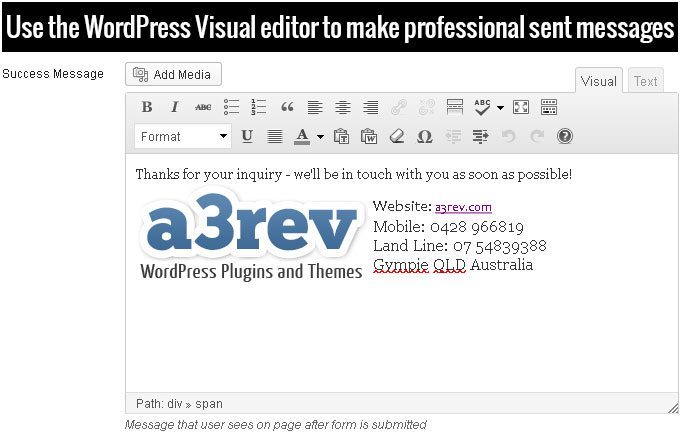Open the Format dropdown

pos(183,136)
